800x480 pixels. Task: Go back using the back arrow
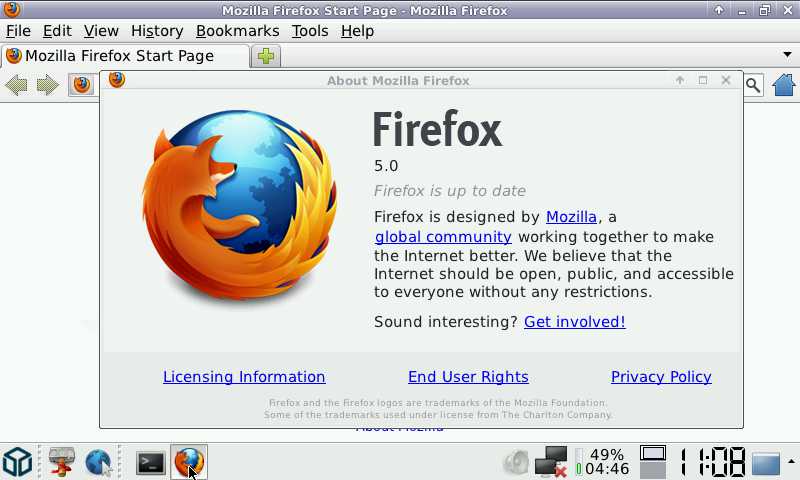click(x=16, y=85)
